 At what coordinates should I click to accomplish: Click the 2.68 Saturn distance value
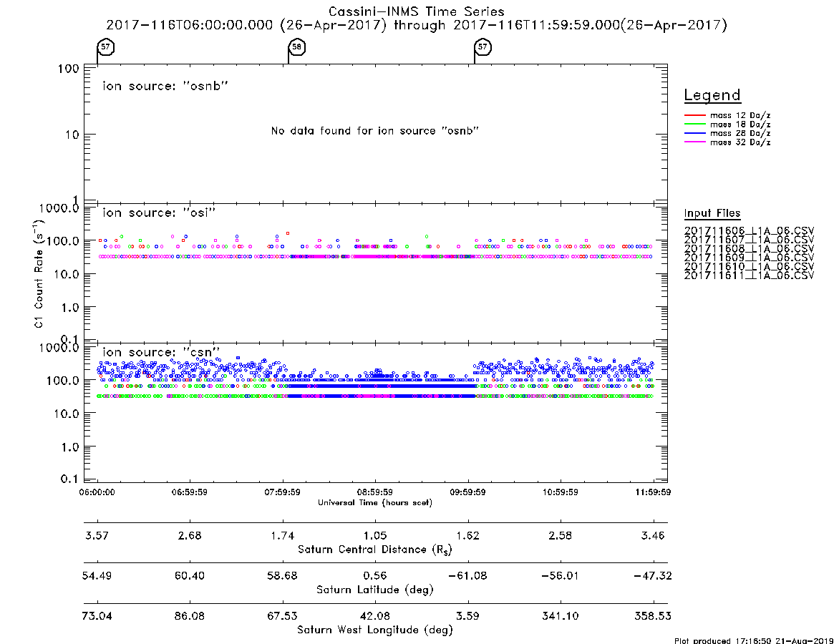[x=190, y=535]
